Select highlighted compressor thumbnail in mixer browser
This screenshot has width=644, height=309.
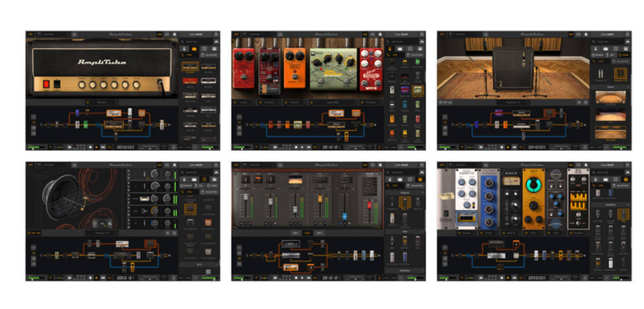404,203
